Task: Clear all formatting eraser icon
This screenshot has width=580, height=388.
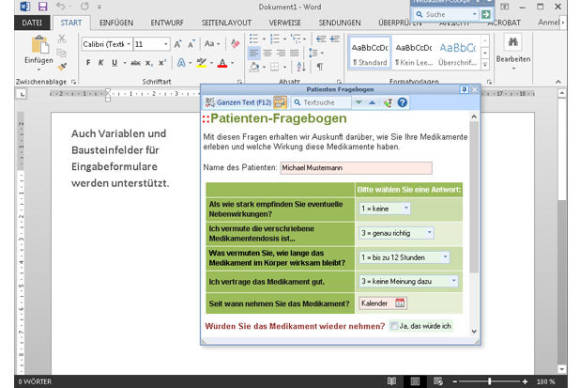Action: tap(235, 44)
